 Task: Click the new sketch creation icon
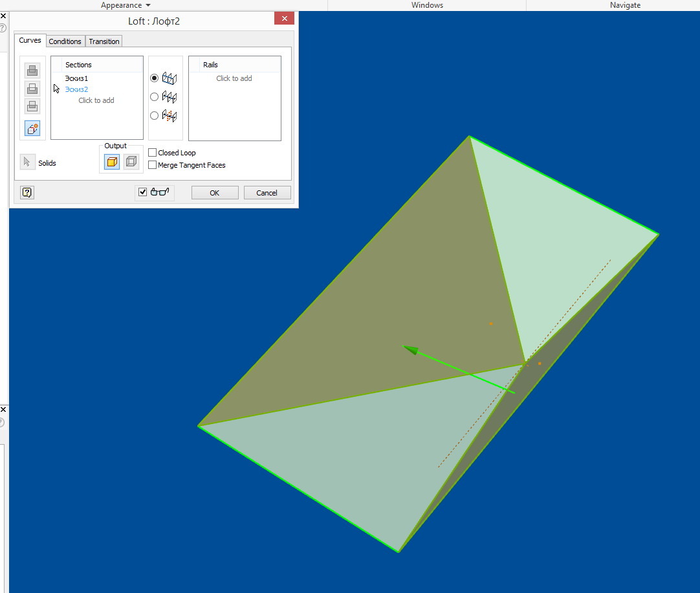click(x=32, y=128)
